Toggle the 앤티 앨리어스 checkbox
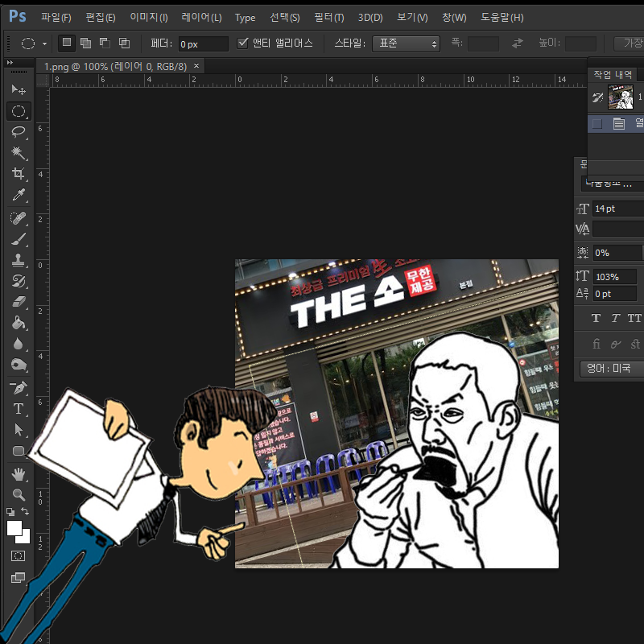The image size is (644, 644). [x=243, y=43]
